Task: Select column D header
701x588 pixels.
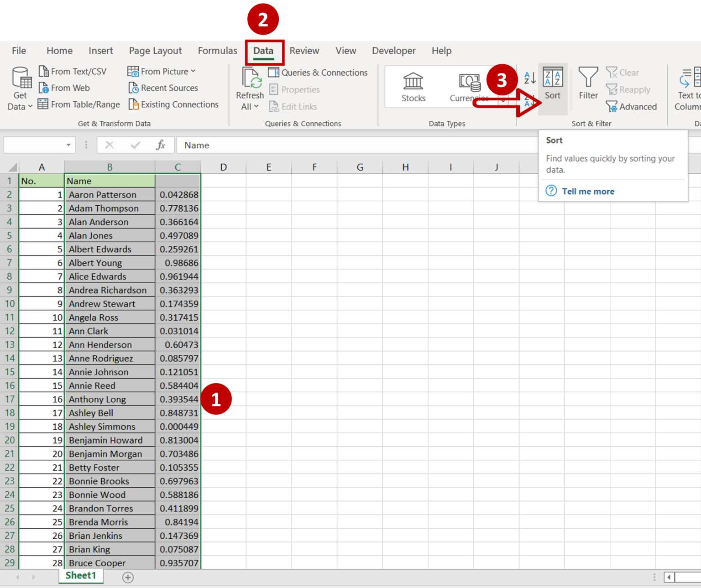Action: 223,167
